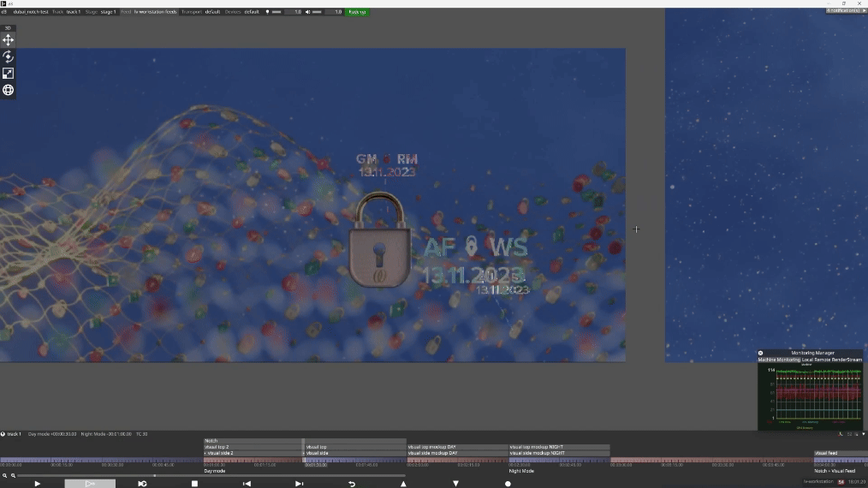Open the Feed 'lv-workstation feeds' menu
Viewport: 868px width, 488px height.
149,12
